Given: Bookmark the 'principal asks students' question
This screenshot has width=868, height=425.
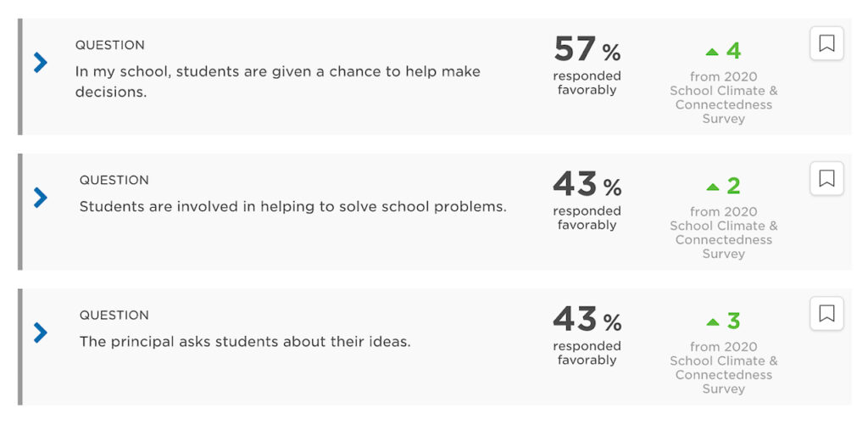Looking at the screenshot, I should [826, 314].
